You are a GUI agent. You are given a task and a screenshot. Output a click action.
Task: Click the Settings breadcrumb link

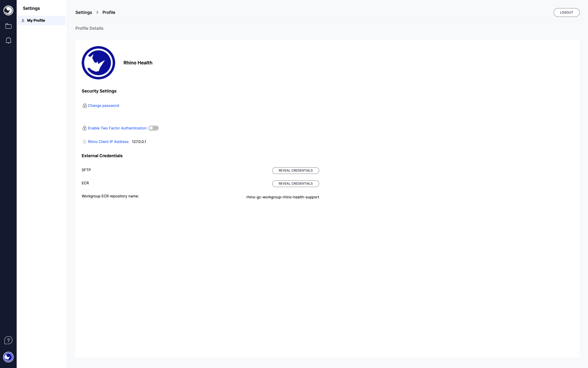(x=84, y=12)
